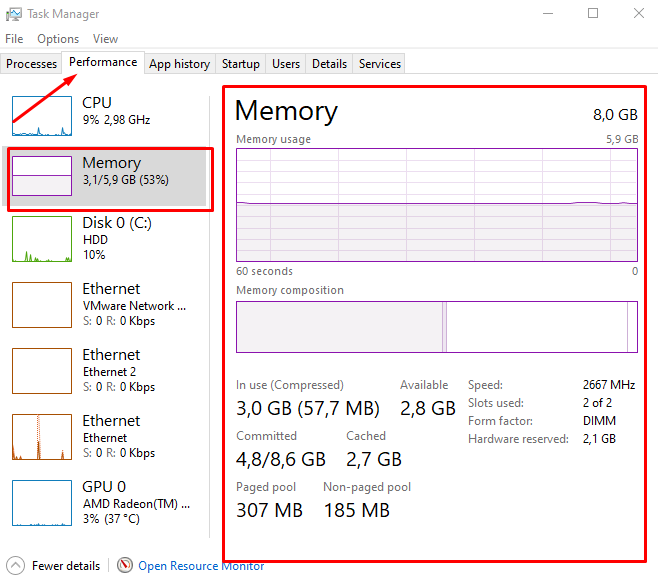
Task: Click the Memory composition bar
Action: pyautogui.click(x=436, y=327)
